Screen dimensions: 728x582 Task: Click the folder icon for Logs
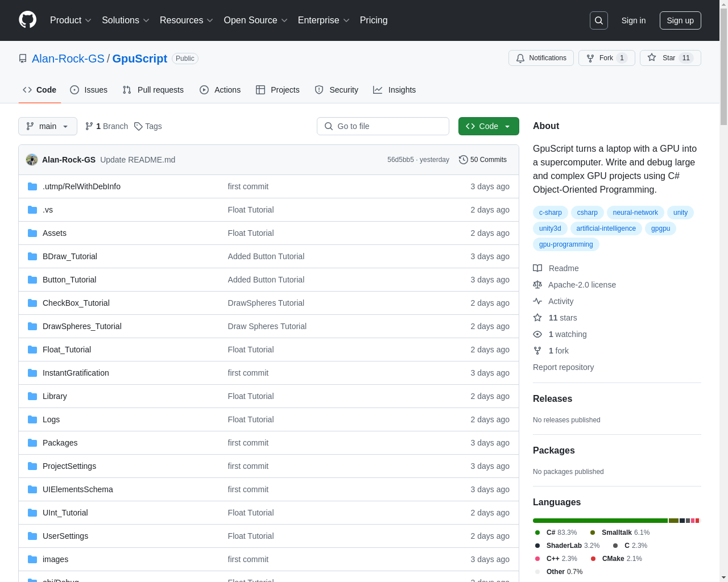(x=32, y=419)
